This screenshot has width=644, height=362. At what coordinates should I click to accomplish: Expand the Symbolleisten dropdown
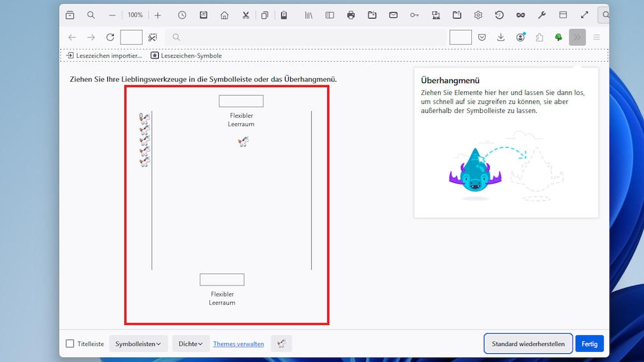(x=138, y=344)
